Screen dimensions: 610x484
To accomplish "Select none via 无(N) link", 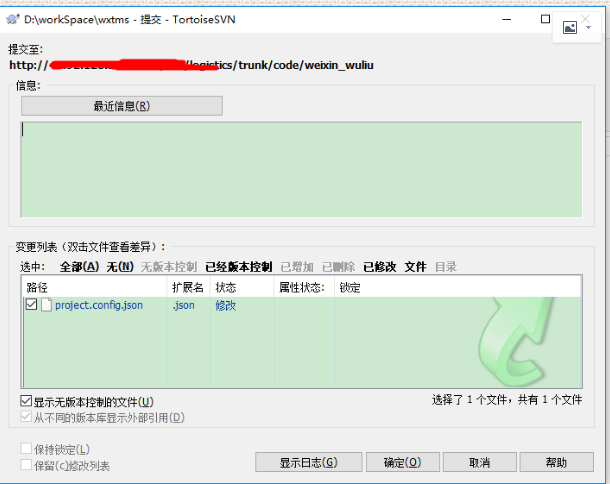I will (120, 267).
